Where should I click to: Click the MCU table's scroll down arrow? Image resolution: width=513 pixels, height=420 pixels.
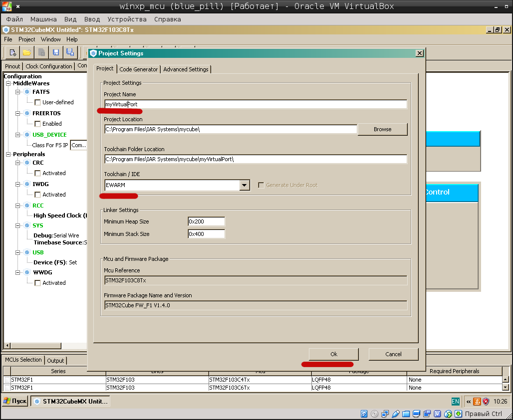pyautogui.click(x=506, y=387)
